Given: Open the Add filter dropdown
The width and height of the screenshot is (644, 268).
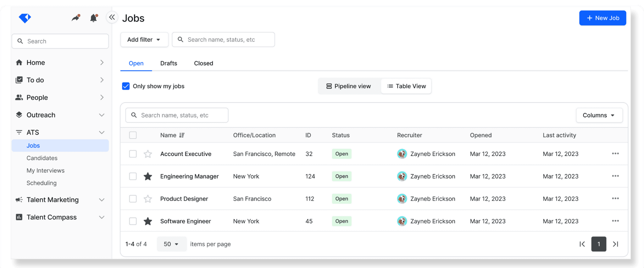Looking at the screenshot, I should pos(144,40).
